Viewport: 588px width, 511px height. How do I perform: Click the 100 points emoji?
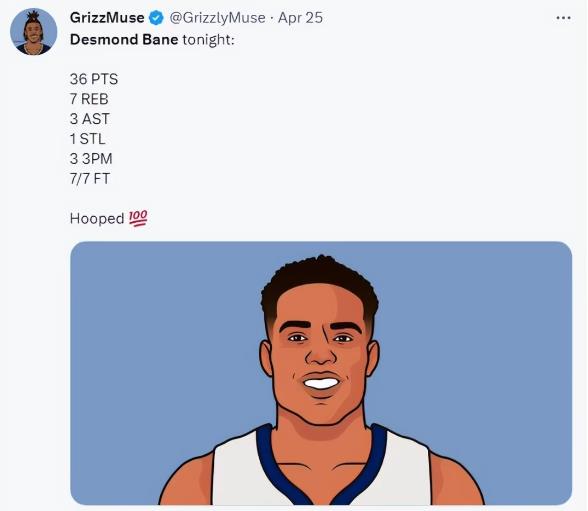138,218
